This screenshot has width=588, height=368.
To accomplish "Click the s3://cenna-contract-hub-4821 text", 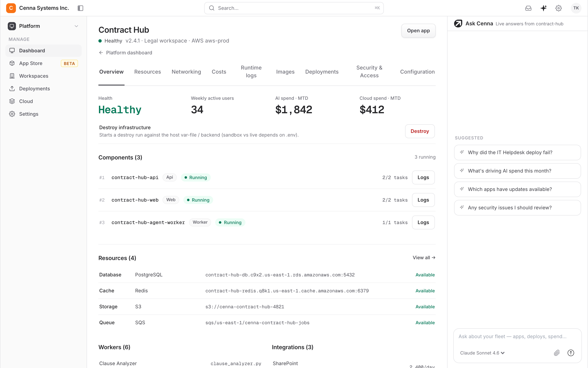I will pyautogui.click(x=245, y=307).
